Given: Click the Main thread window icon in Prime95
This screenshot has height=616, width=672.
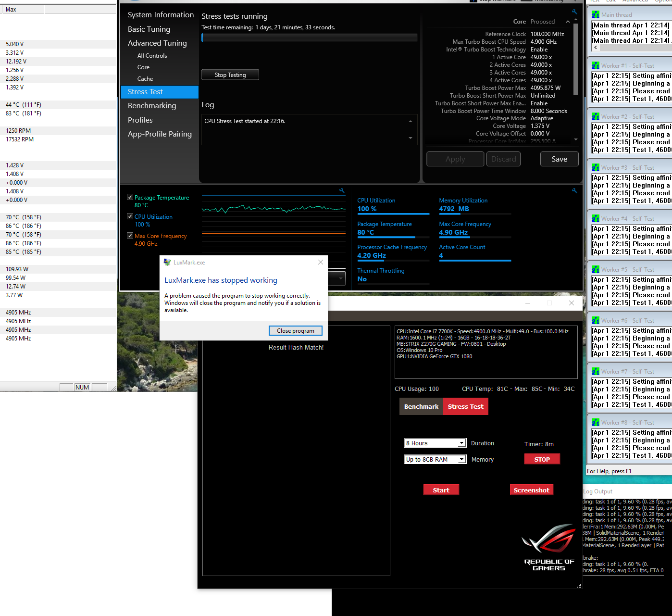Looking at the screenshot, I should pyautogui.click(x=596, y=15).
